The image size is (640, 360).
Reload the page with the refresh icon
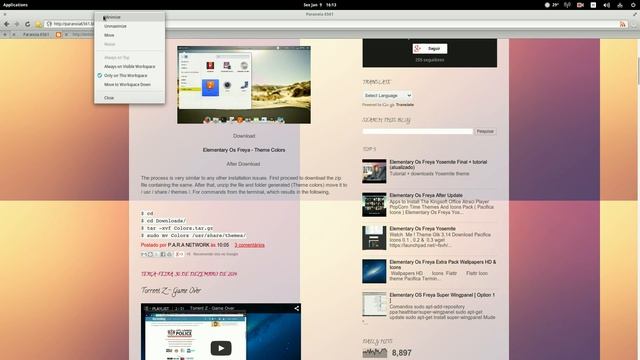tap(27, 24)
